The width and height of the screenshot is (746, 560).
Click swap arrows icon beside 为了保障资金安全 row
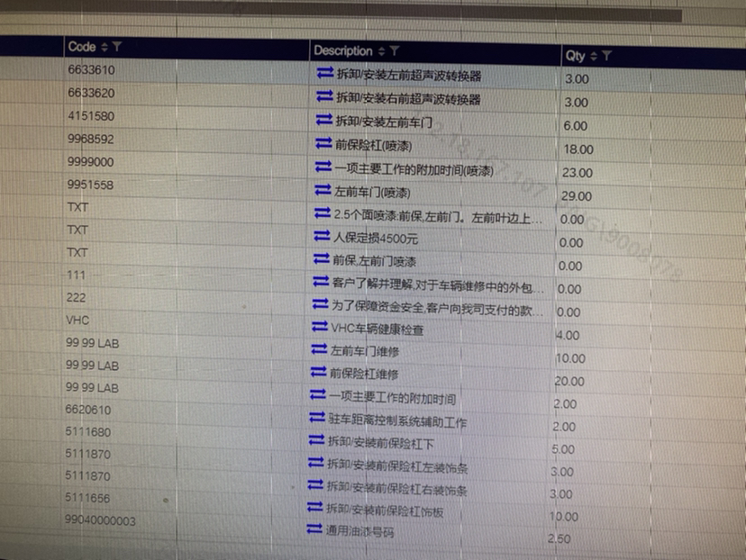coord(320,303)
